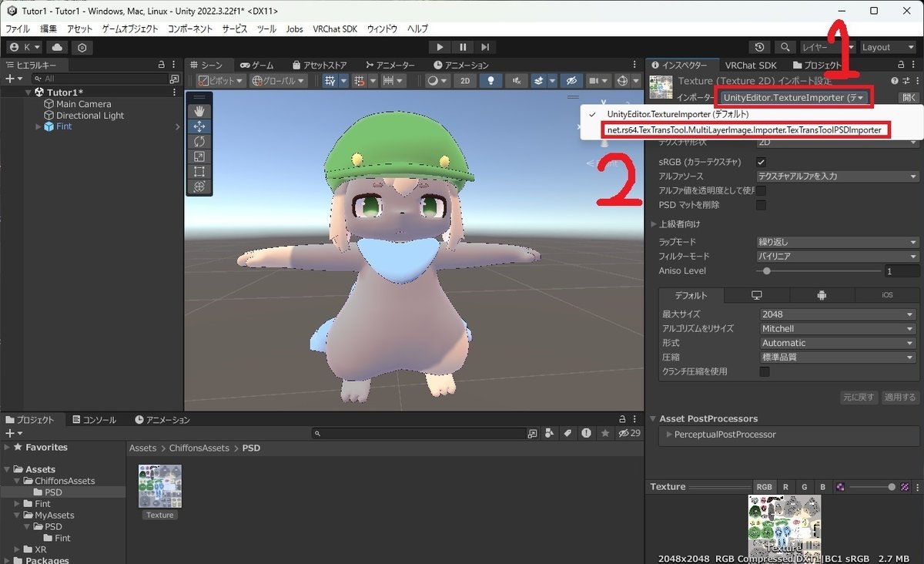Viewport: 924px width, 564px height.
Task: Toggle Use Crunch Compression checkbox
Action: pyautogui.click(x=765, y=371)
